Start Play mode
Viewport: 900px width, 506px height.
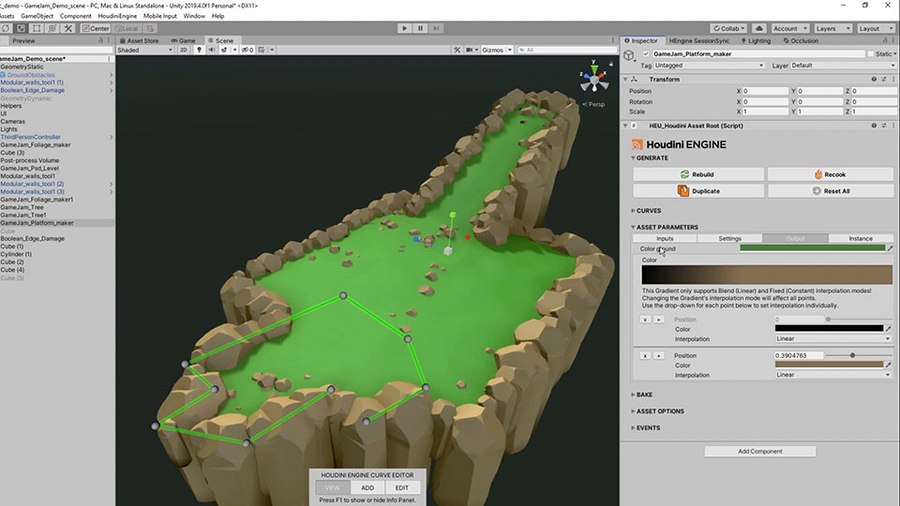[404, 28]
